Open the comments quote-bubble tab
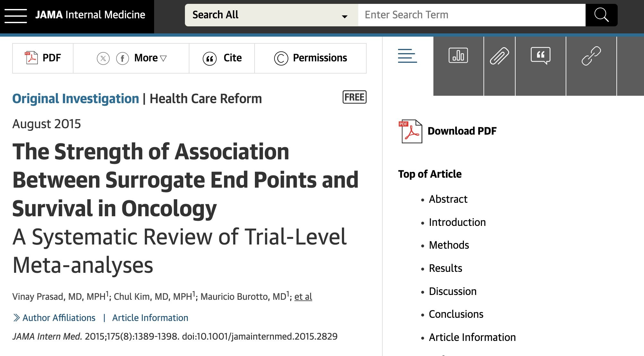This screenshot has height=356, width=644. pos(540,56)
